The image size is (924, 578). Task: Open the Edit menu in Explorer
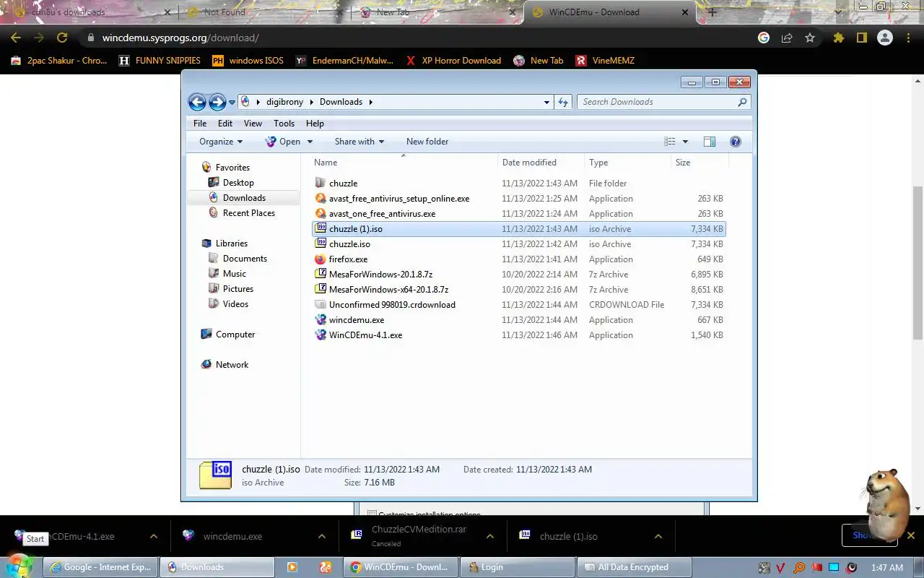click(x=225, y=124)
